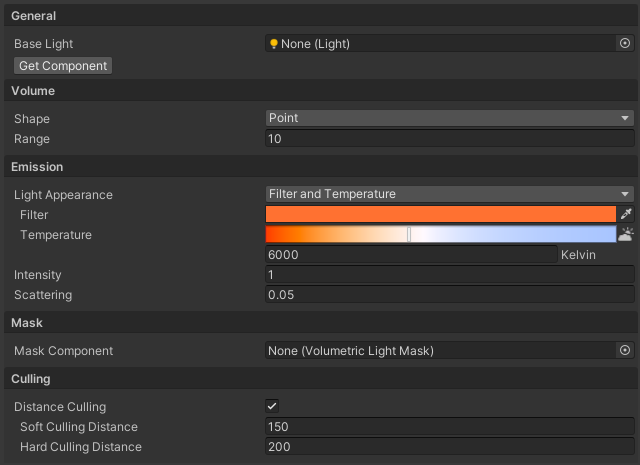
Task: Open object picker for Base Light
Action: click(x=625, y=43)
